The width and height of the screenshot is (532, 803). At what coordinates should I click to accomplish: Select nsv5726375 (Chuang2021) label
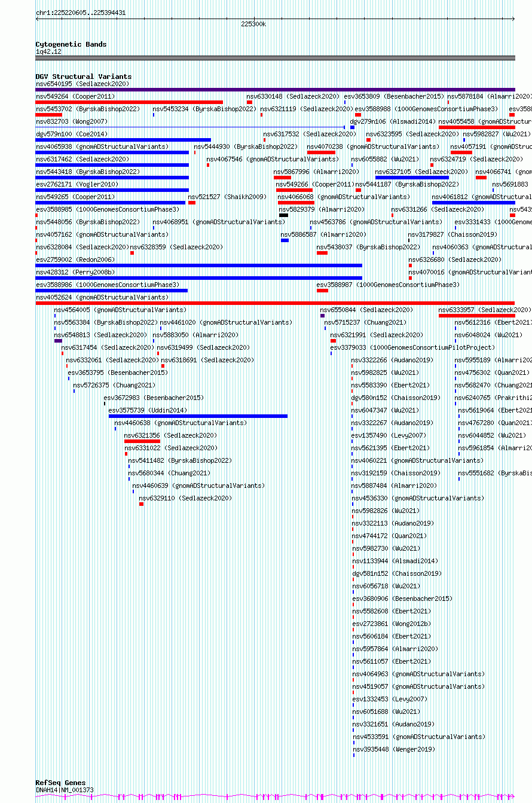tap(114, 385)
